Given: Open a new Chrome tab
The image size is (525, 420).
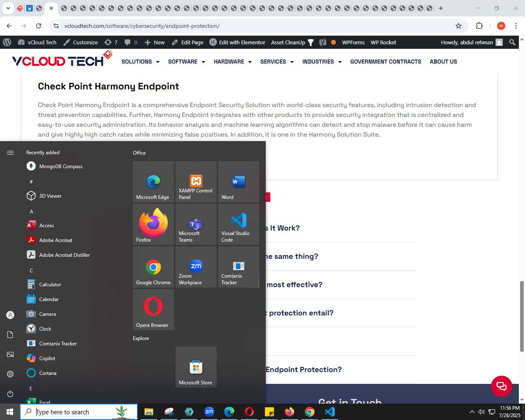Looking at the screenshot, I should pos(441,8).
